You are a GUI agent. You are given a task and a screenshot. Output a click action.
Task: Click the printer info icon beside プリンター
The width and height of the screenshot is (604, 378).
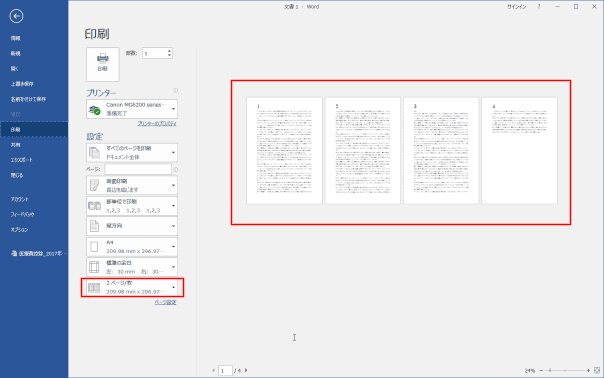click(x=175, y=91)
